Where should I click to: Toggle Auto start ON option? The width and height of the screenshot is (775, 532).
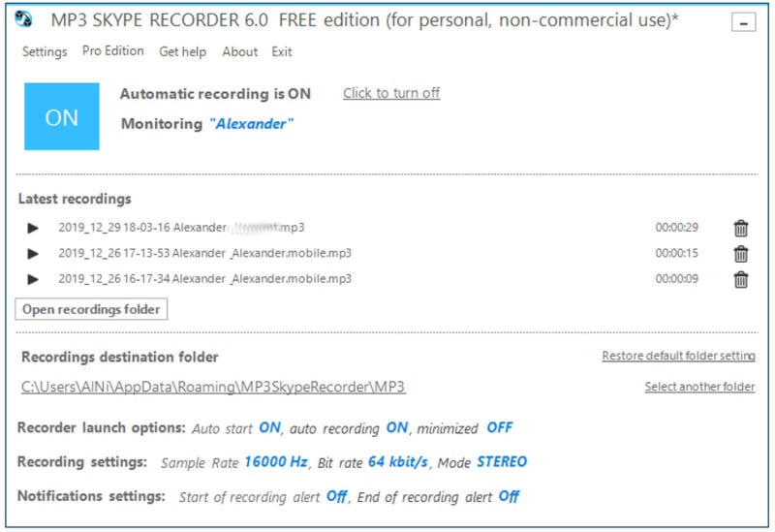coord(269,427)
